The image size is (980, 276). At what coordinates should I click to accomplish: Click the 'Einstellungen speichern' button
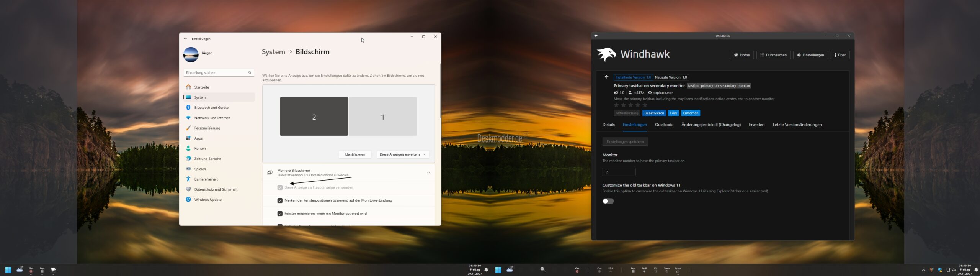tap(625, 142)
